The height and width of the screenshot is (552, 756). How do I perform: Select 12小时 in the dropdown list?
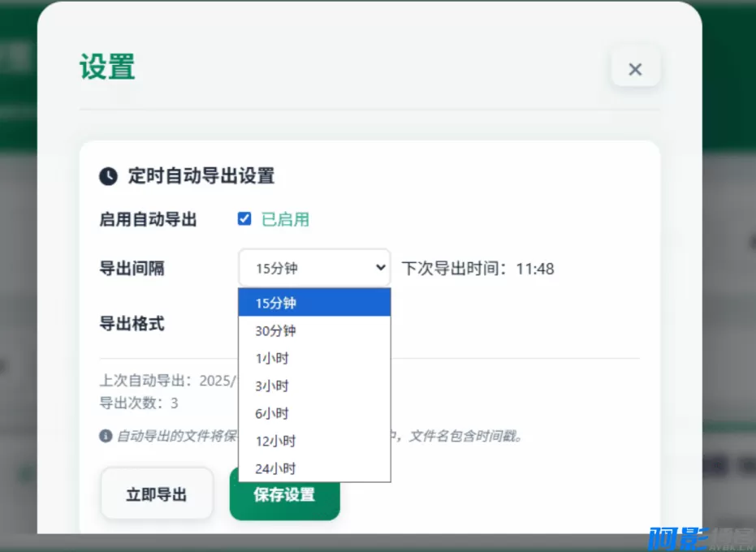[x=314, y=441]
